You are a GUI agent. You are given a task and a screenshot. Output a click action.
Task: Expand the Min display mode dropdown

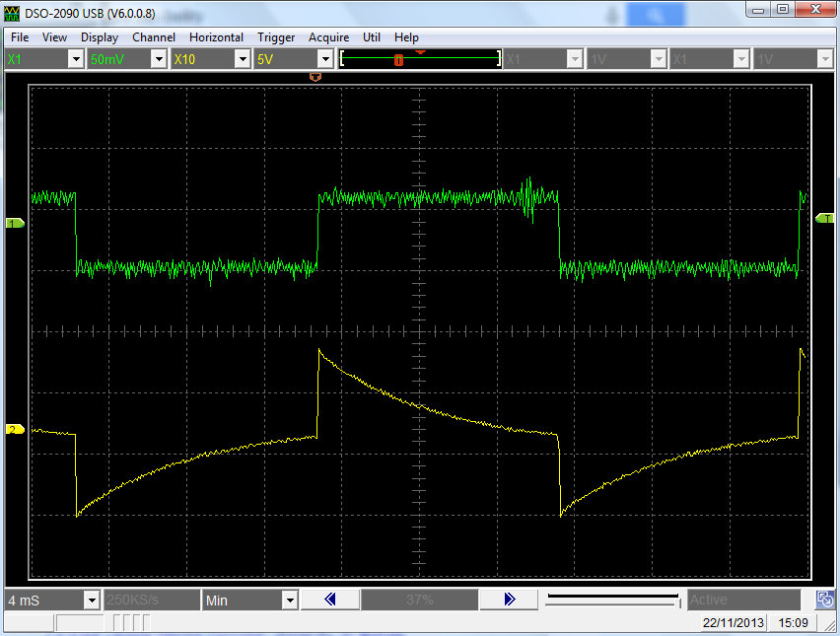[x=289, y=600]
